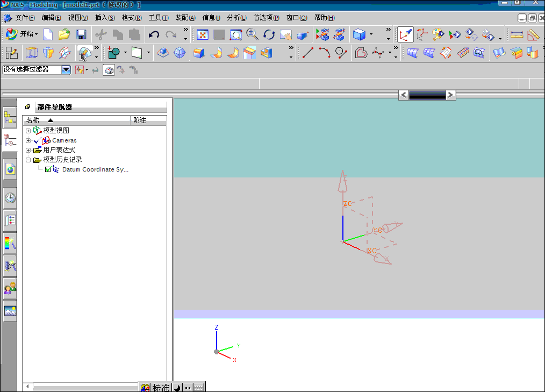The width and height of the screenshot is (545, 392).
Task: Open the Roles sidebar tab
Action: coord(10,288)
